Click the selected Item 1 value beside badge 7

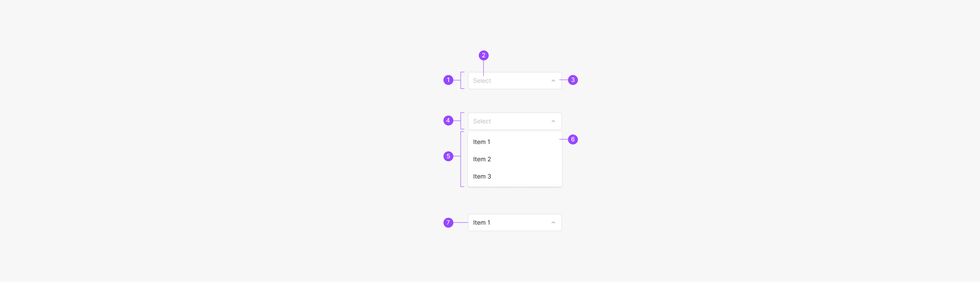pyautogui.click(x=481, y=222)
